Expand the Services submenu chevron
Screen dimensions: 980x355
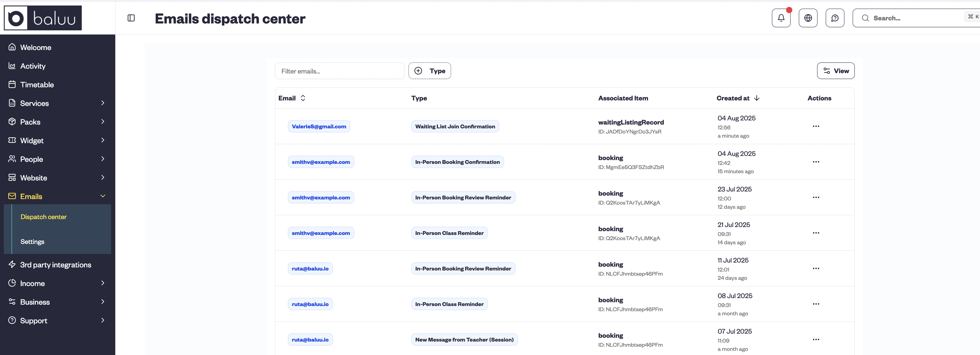103,103
